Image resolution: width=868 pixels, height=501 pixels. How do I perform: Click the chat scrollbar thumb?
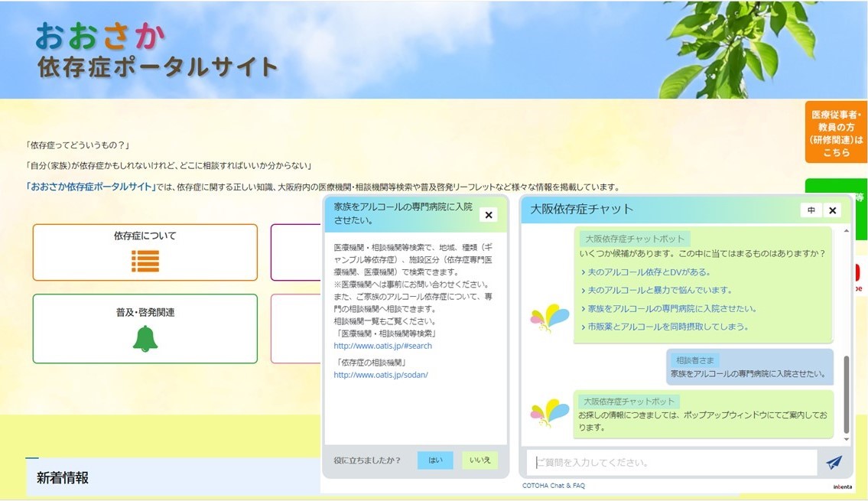(x=846, y=394)
